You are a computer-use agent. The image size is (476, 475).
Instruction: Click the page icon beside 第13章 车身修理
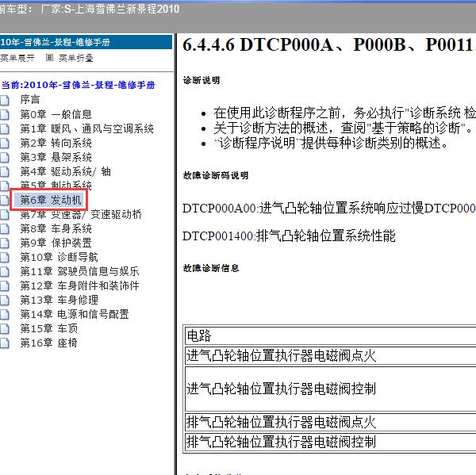coord(5,301)
